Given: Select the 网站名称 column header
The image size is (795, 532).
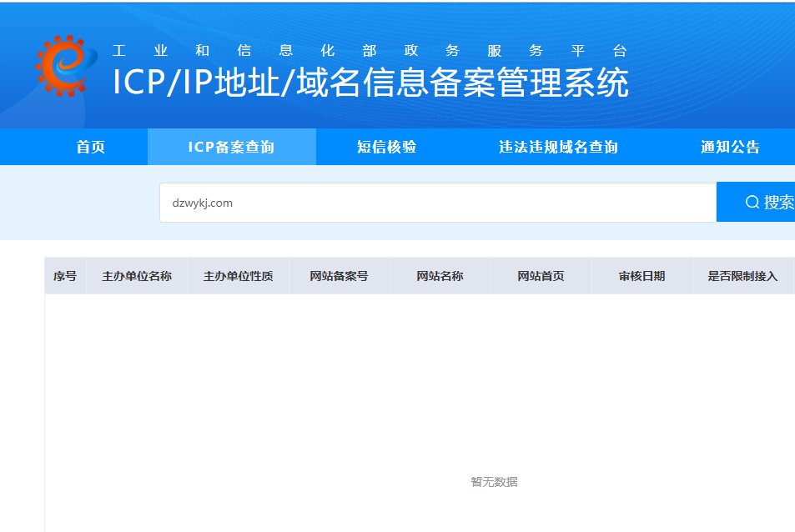Looking at the screenshot, I should click(440, 276).
